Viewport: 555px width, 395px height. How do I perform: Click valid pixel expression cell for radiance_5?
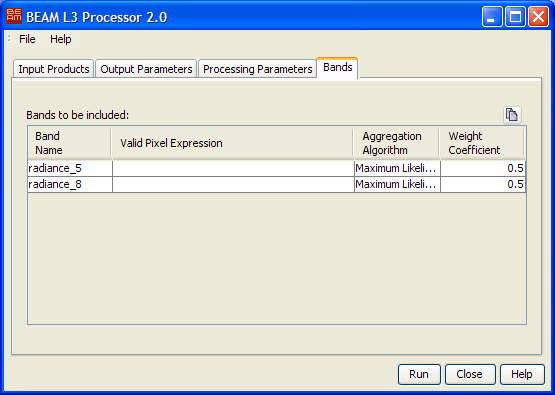[233, 168]
